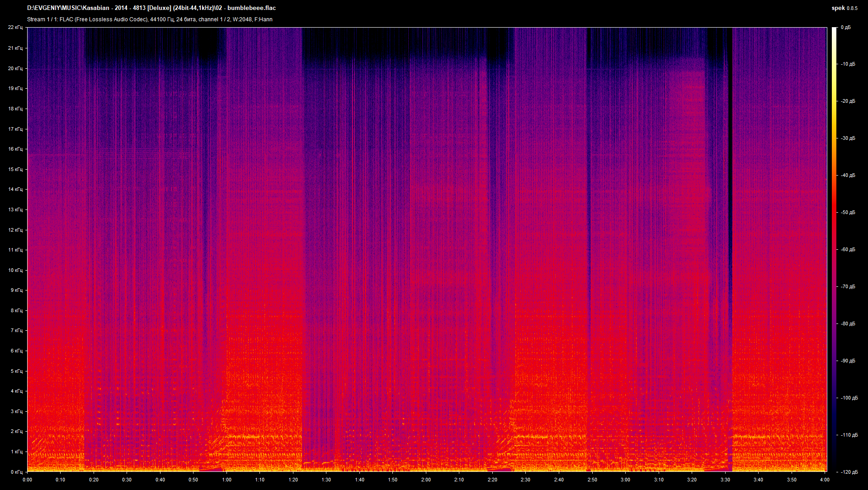Click the top white end of color bar
Image resolution: width=868 pixels, height=490 pixels.
834,30
